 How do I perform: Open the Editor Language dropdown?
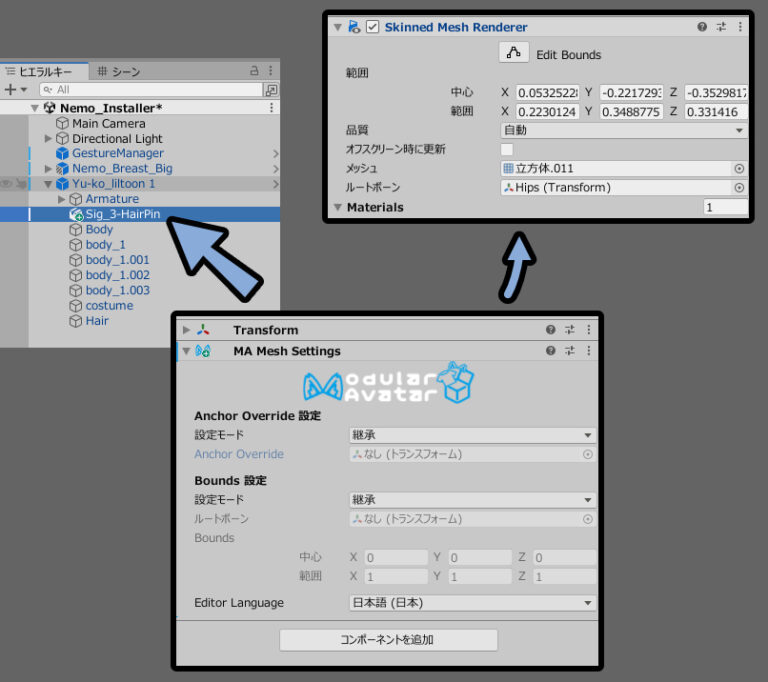point(472,603)
